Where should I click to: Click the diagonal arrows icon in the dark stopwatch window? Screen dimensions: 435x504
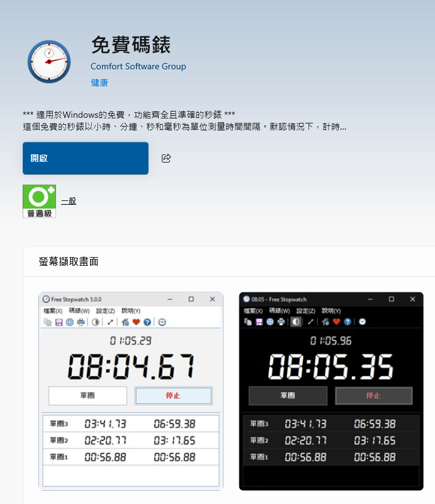point(310,322)
